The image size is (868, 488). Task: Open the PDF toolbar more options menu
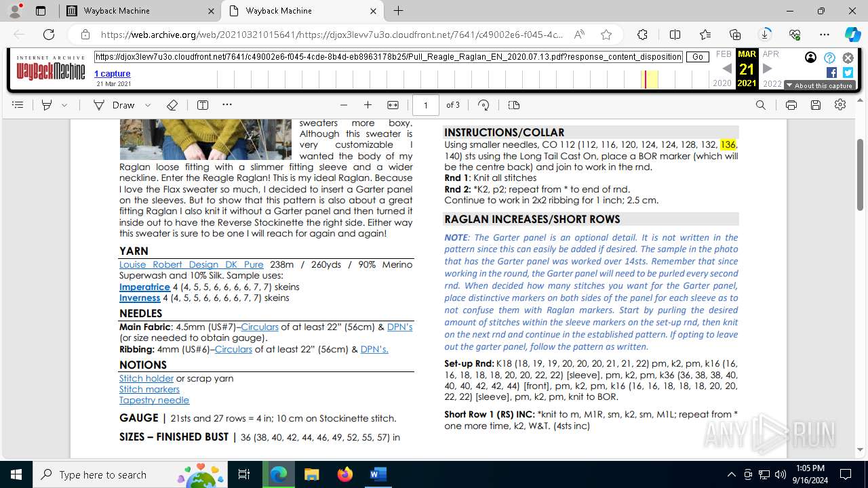(x=227, y=105)
